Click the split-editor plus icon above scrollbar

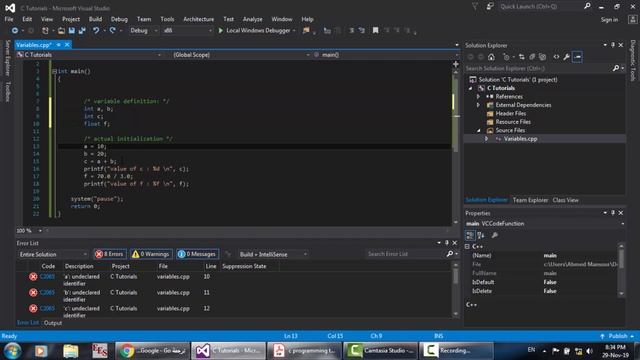tap(456, 64)
